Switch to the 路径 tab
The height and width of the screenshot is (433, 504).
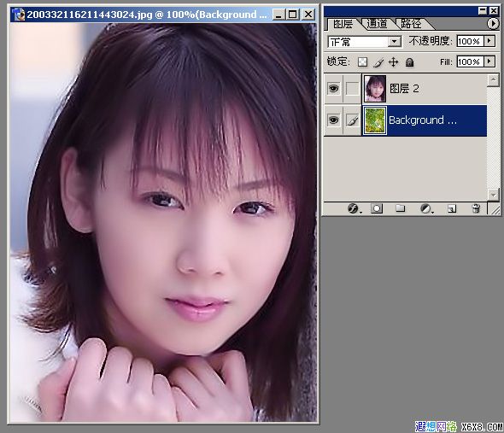tap(411, 24)
